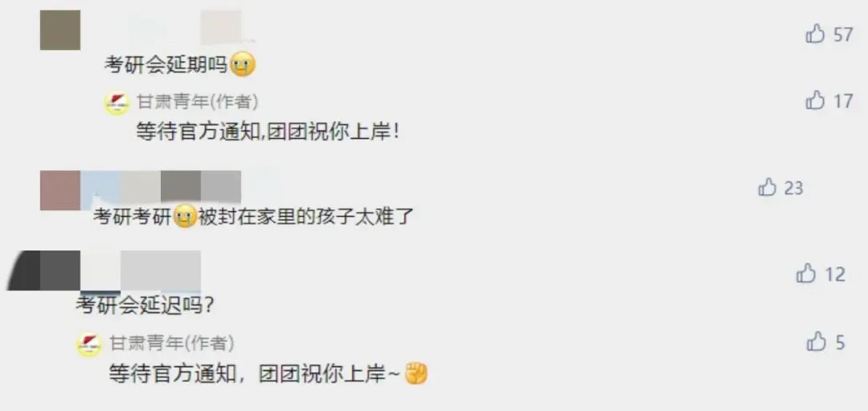Viewport: 868px width, 411px height.
Task: Select the reply 团团祝你上岸~ at the bottom
Action: [x=330, y=374]
